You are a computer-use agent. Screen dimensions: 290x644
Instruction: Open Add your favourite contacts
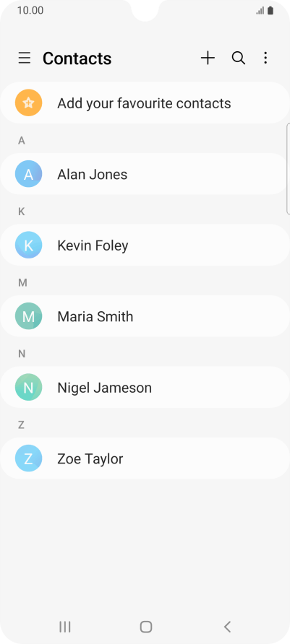145,103
